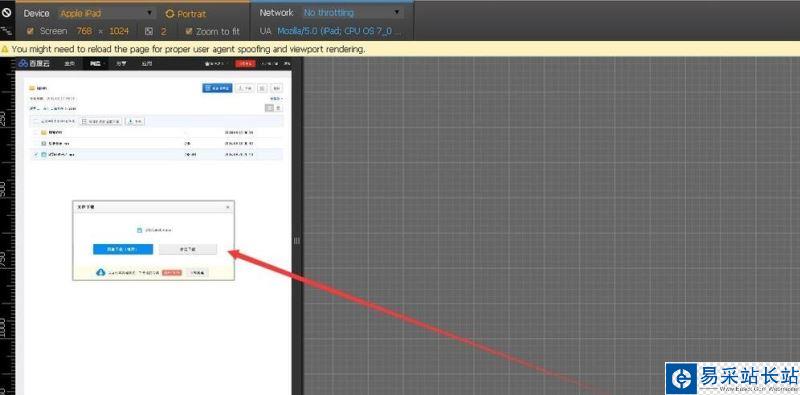Click the blue high-speed download button in dialog
The height and width of the screenshot is (395, 800).
[x=123, y=249]
